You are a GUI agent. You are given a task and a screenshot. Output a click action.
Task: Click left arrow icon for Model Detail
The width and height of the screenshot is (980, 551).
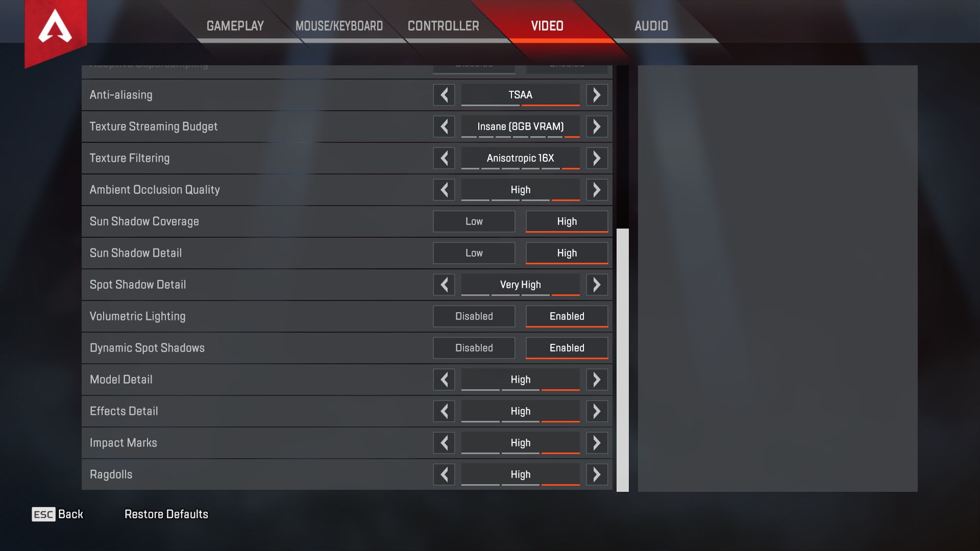point(444,380)
